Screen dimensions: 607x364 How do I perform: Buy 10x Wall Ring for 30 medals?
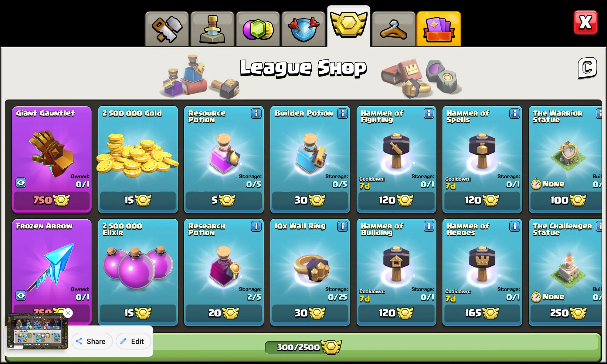310,313
